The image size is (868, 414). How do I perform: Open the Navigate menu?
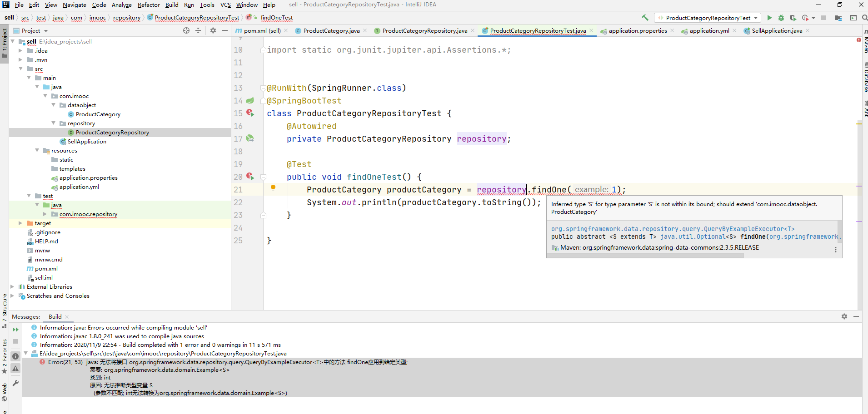pos(75,5)
